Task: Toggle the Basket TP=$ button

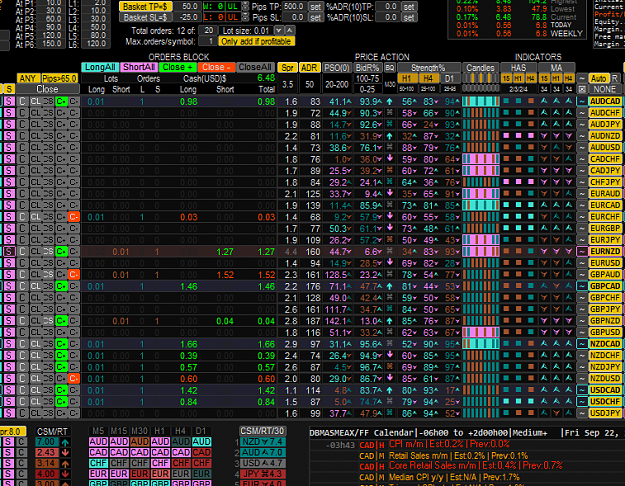Action: [x=145, y=6]
